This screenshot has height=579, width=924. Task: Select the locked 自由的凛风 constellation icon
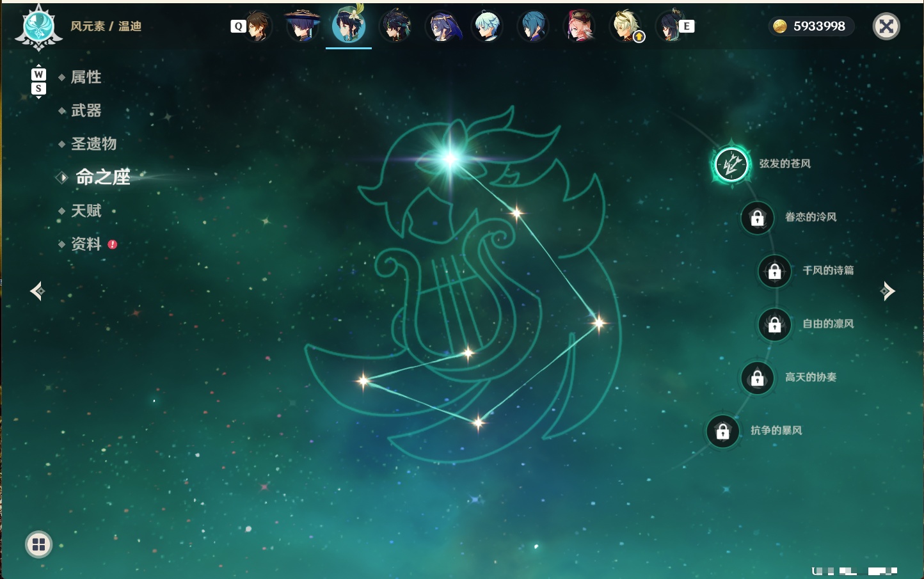(x=774, y=324)
